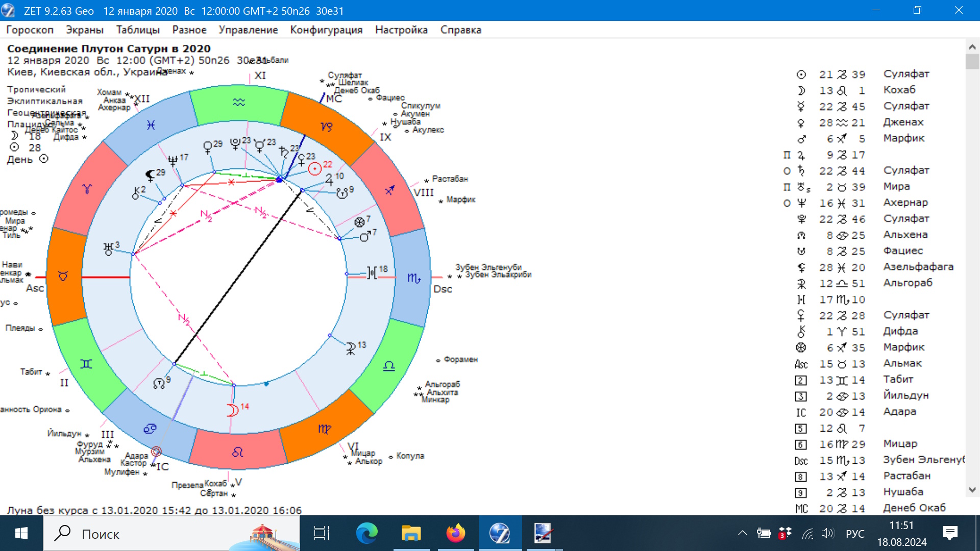Image resolution: width=980 pixels, height=551 pixels.
Task: Click the Scorpio sign in the zodiac ring
Action: (413, 278)
